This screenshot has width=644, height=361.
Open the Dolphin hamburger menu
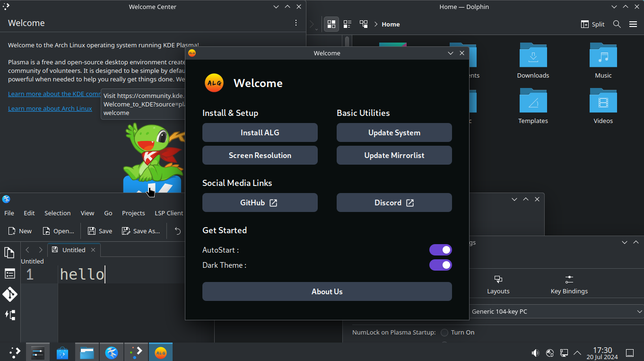[633, 24]
